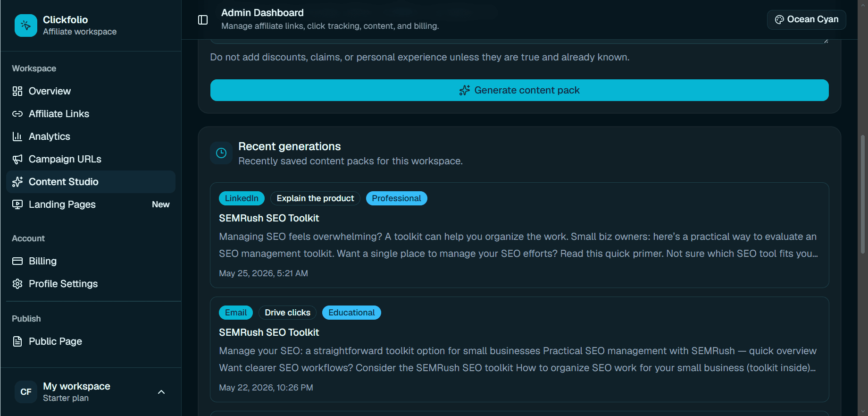This screenshot has height=416, width=868.
Task: Click the Analytics bar chart icon
Action: (x=17, y=136)
